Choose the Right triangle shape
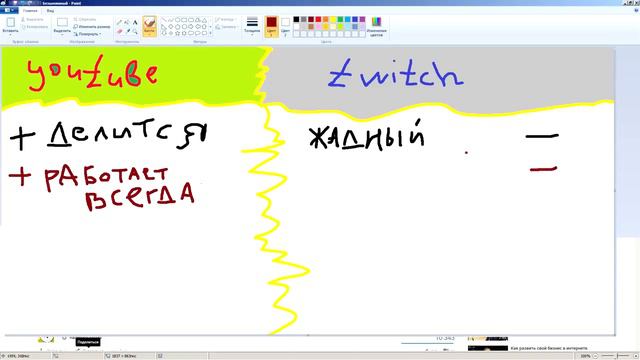Screen dimensions: 640x360 [x=164, y=27]
